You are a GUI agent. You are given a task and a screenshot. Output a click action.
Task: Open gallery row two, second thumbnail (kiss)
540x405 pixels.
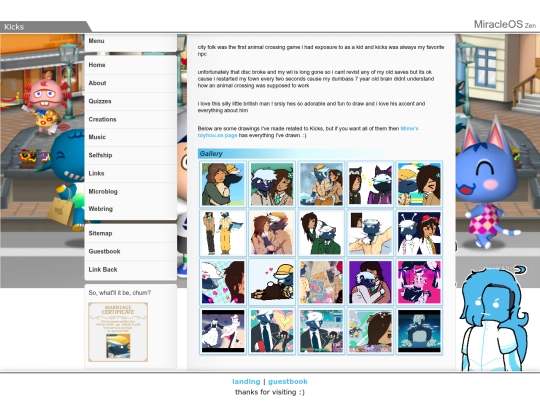[272, 233]
